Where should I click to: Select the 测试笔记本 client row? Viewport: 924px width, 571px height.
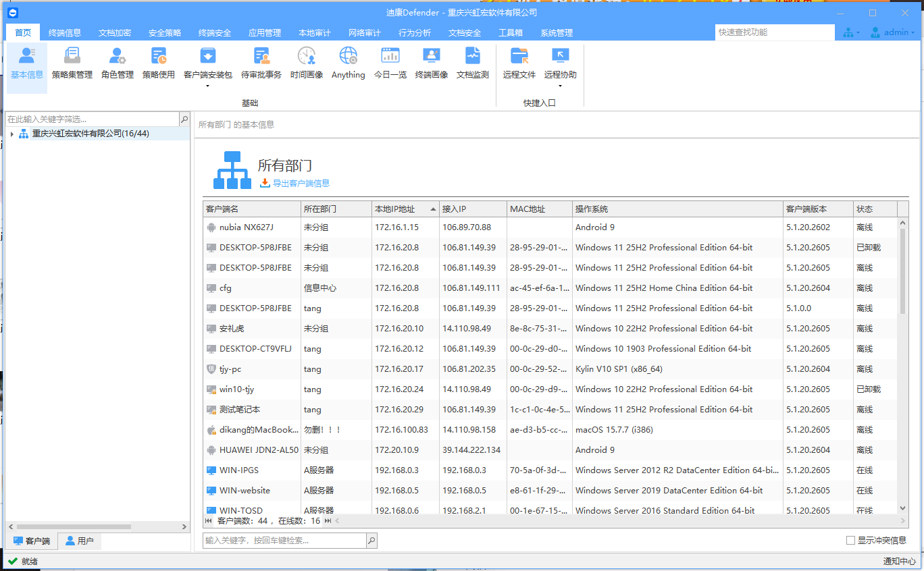(550, 410)
